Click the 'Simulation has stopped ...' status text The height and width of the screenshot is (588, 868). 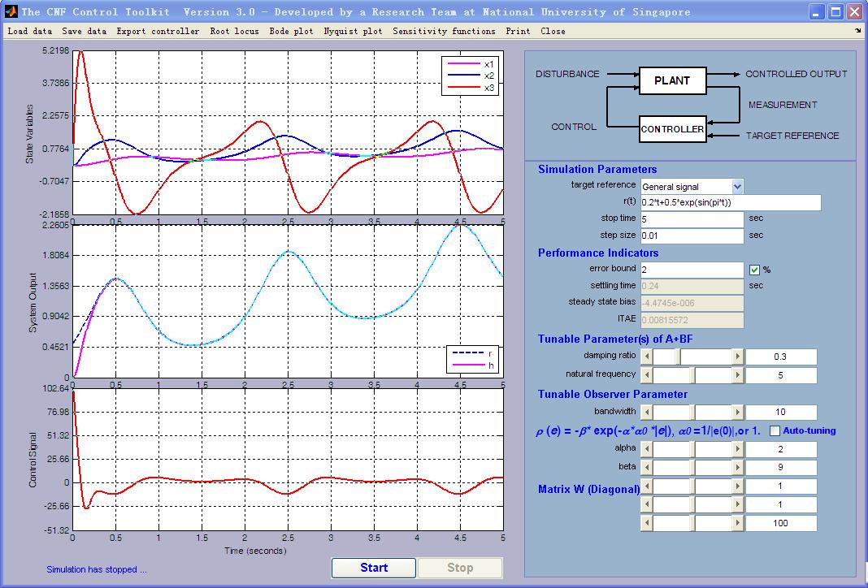[97, 569]
